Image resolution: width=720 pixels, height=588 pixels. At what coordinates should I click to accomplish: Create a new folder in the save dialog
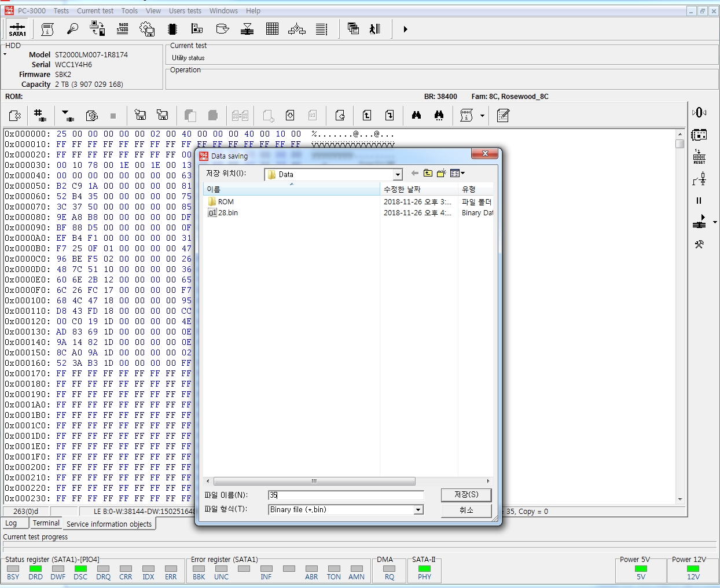[441, 173]
